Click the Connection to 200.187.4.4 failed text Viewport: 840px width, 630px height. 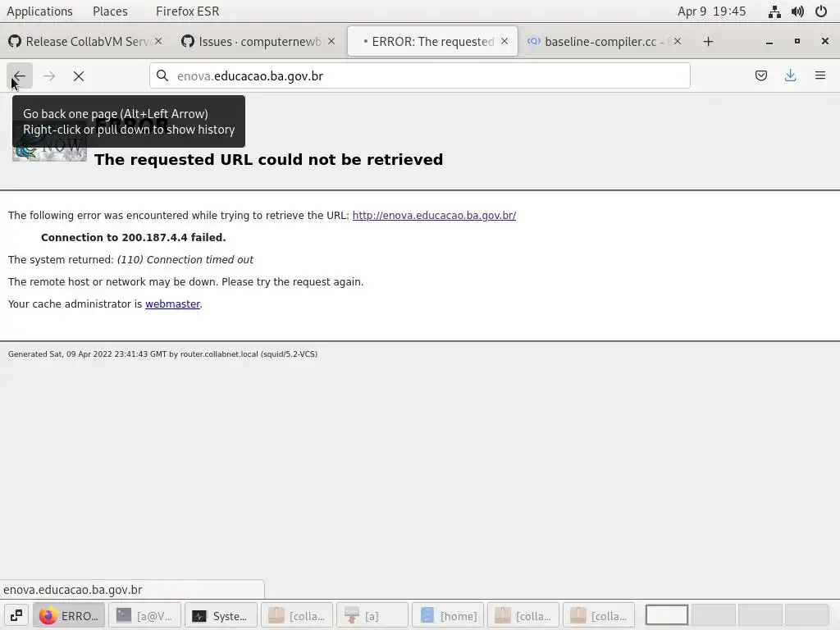(x=134, y=237)
